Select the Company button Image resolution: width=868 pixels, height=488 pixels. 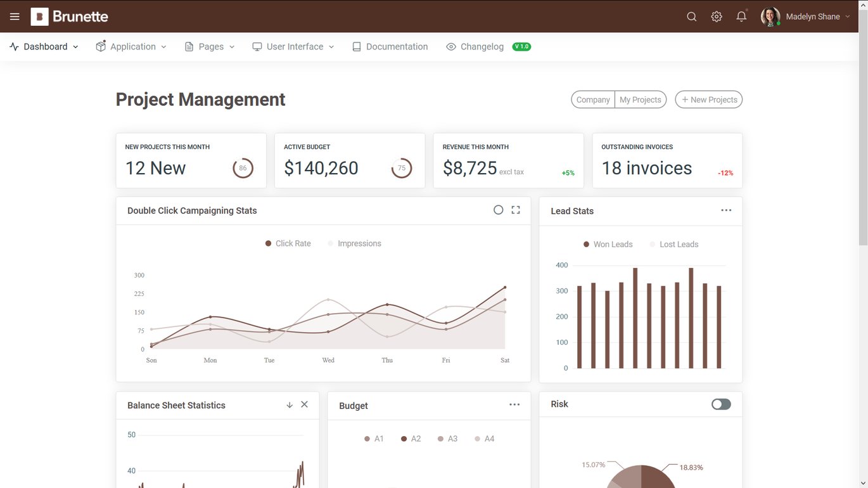click(593, 100)
